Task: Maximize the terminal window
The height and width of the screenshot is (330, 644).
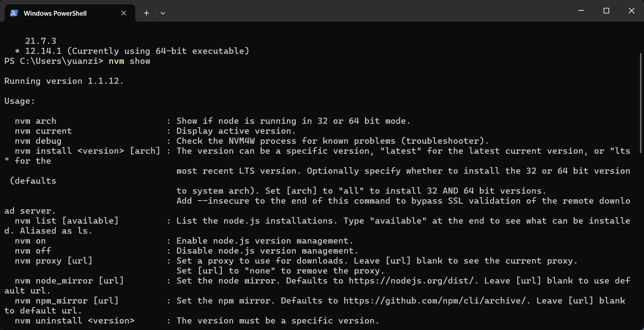Action: pyautogui.click(x=606, y=10)
